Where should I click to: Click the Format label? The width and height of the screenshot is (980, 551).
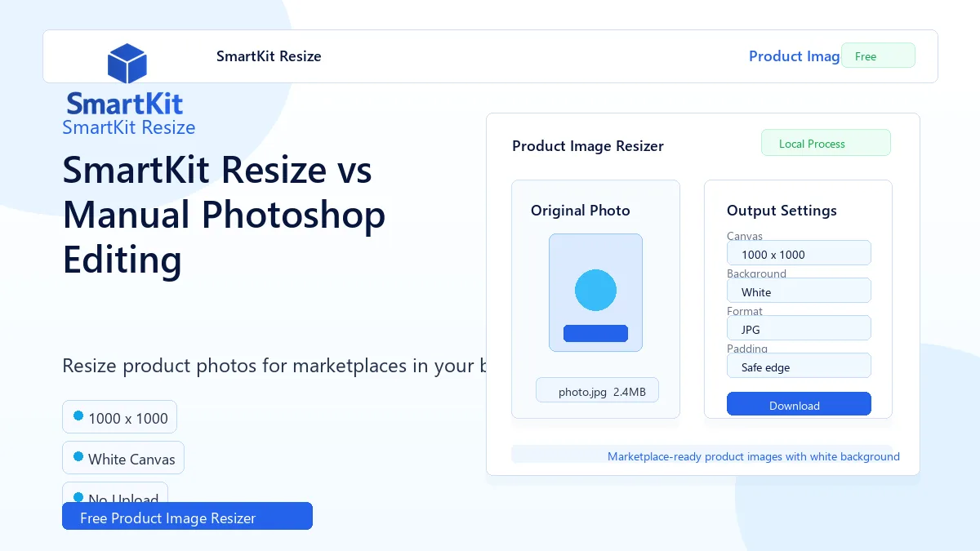click(x=745, y=311)
